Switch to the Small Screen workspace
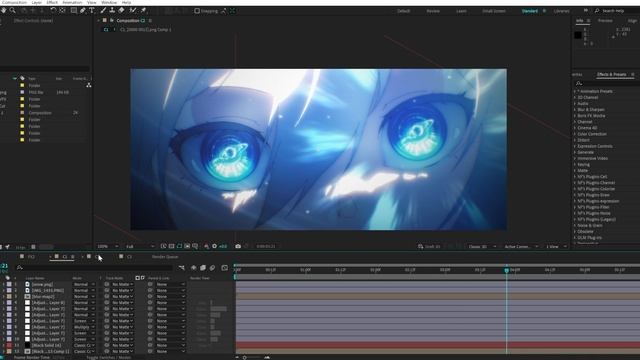 point(494,11)
